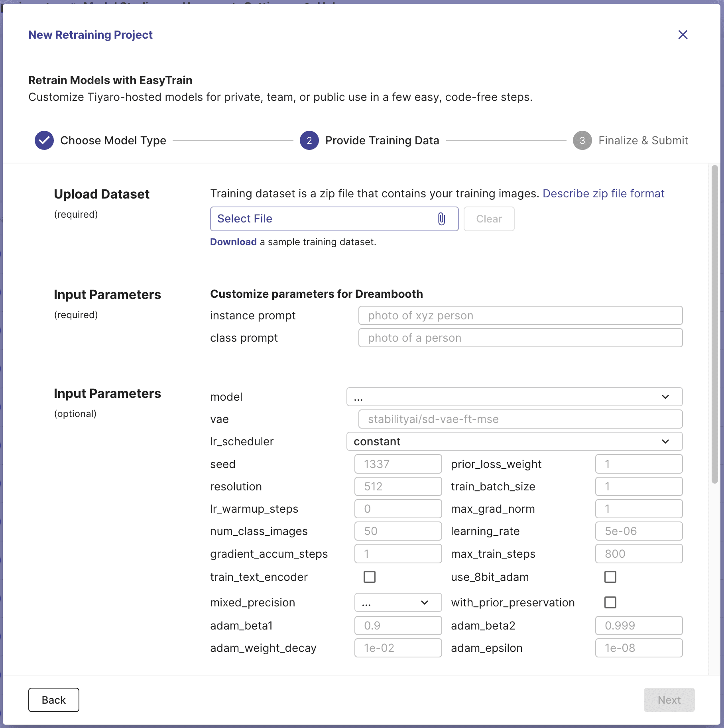Screen dimensions: 724x728
Task: Select step 2 Provide Training Data circle
Action: tap(309, 140)
